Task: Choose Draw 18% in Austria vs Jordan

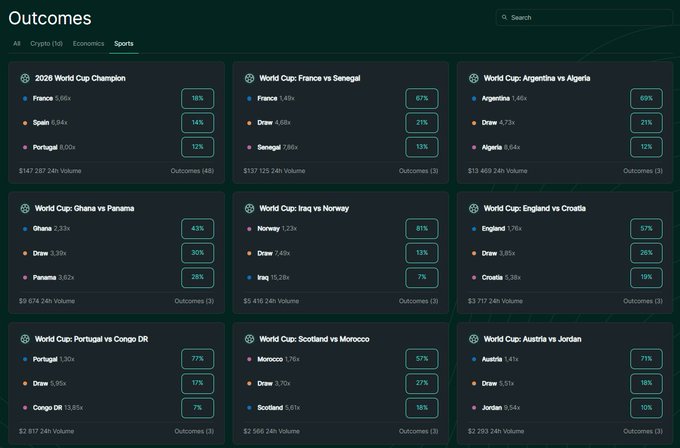Action: coord(646,383)
